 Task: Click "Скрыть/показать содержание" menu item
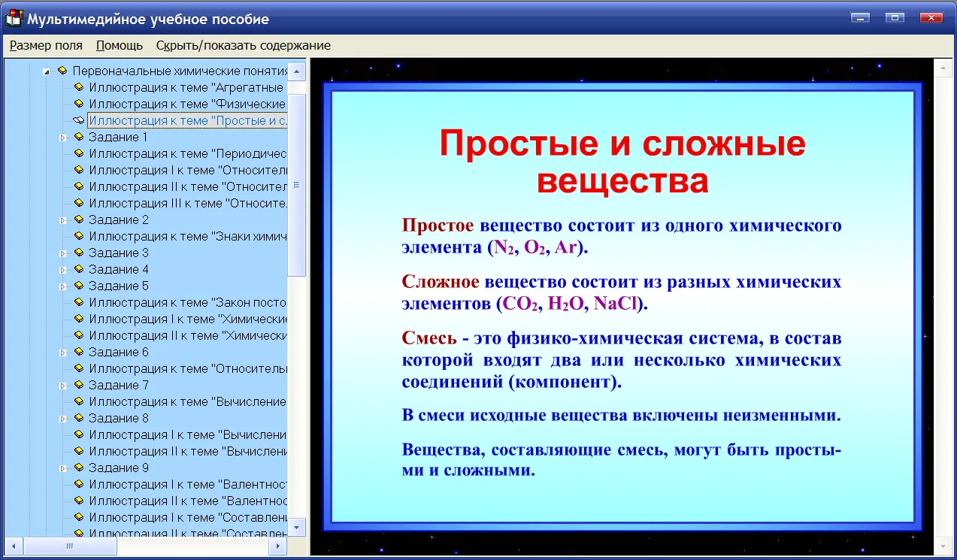[x=244, y=45]
